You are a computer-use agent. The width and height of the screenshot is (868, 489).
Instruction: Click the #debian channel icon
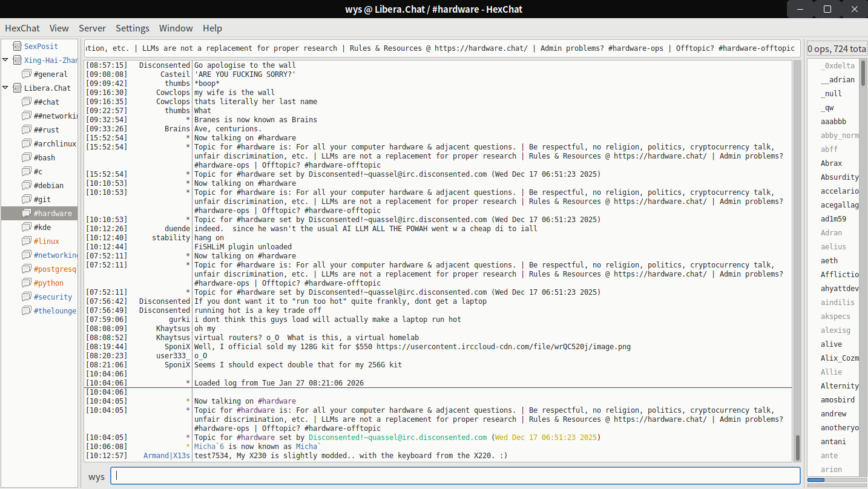[26, 185]
